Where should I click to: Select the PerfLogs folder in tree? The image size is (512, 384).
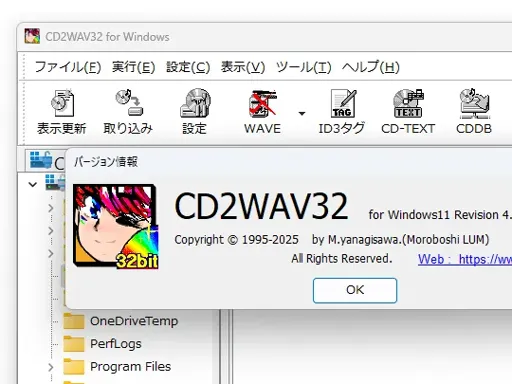(x=116, y=344)
